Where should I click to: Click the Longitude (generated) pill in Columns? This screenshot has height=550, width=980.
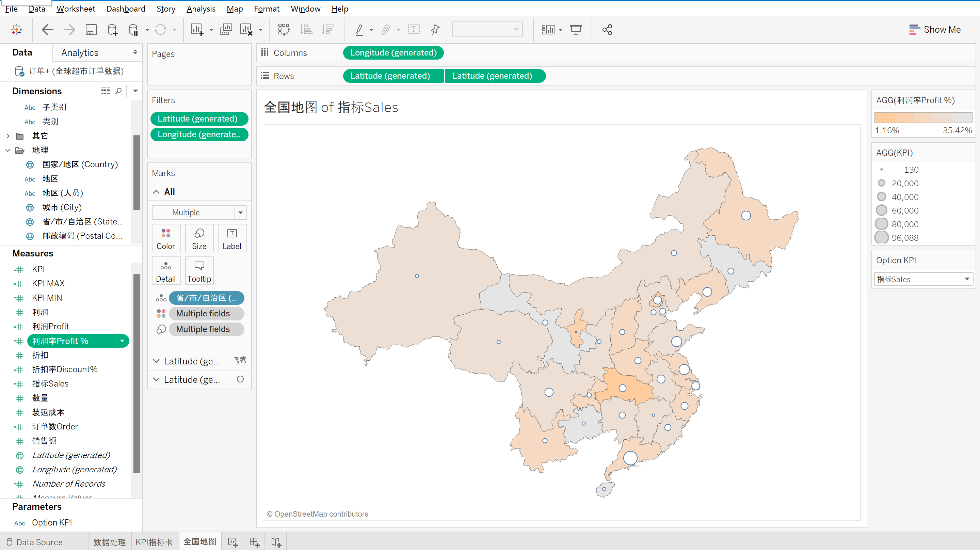(393, 53)
